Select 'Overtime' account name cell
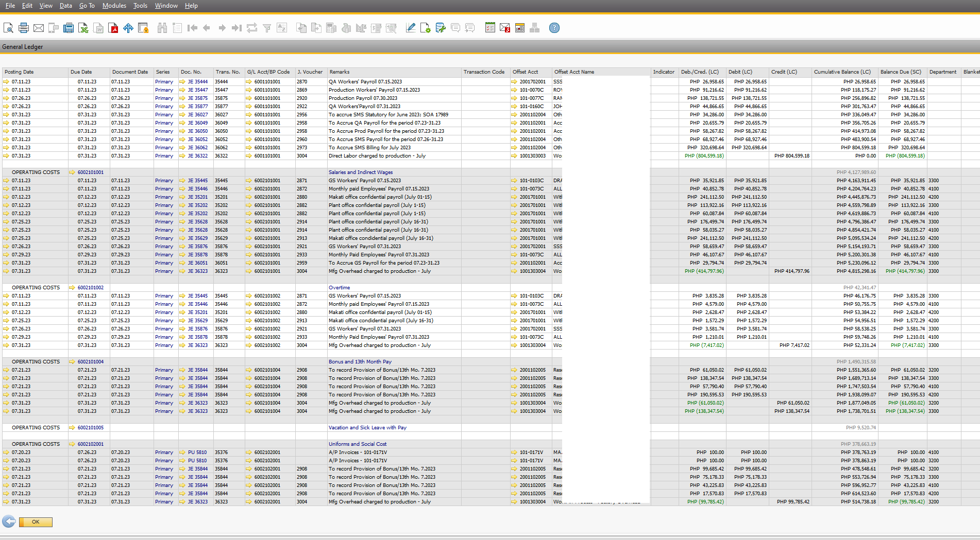The height and width of the screenshot is (540, 980). coord(340,288)
